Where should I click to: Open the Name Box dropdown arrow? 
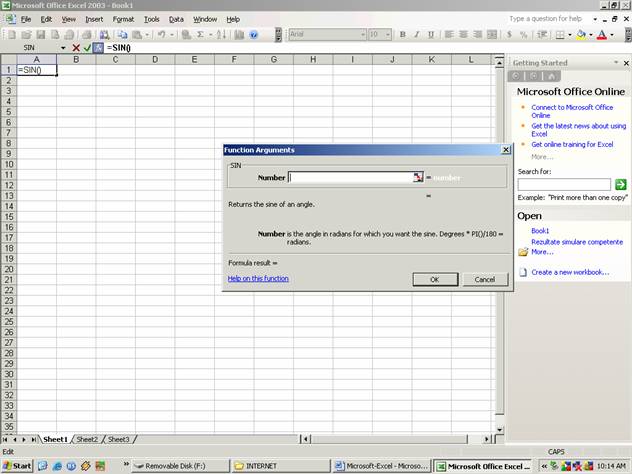(63, 48)
